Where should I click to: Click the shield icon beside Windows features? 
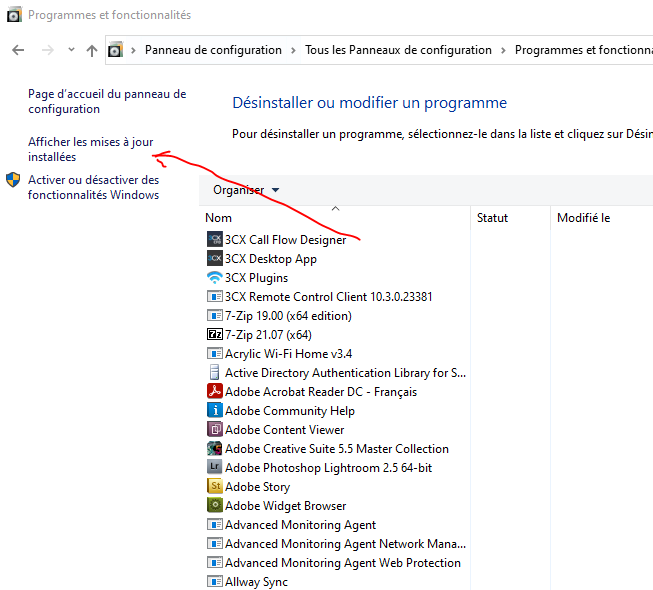point(13,180)
